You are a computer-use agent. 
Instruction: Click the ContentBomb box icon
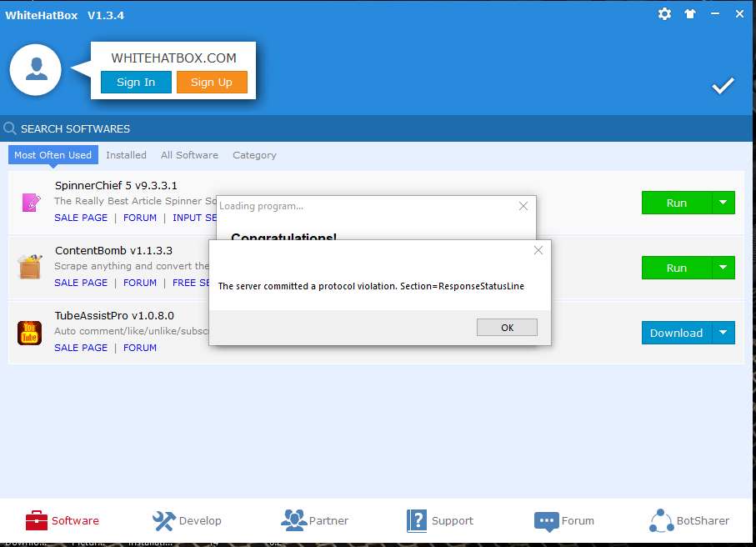pos(30,267)
